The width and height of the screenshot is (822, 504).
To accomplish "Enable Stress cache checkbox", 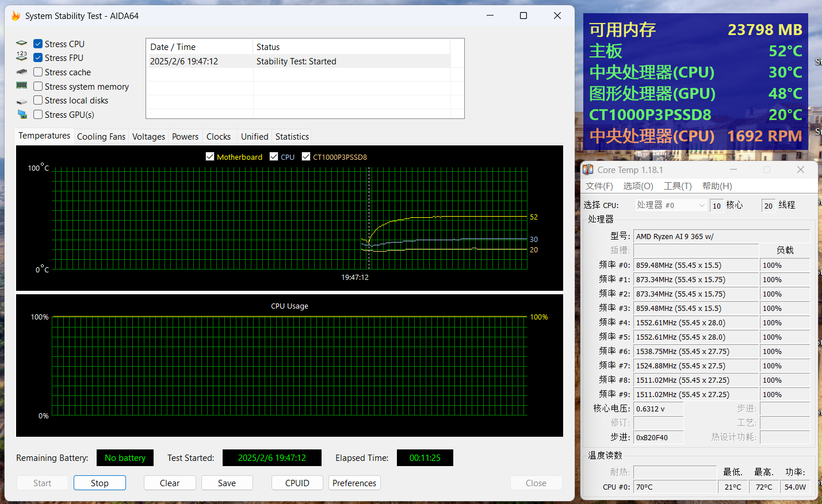I will 38,72.
